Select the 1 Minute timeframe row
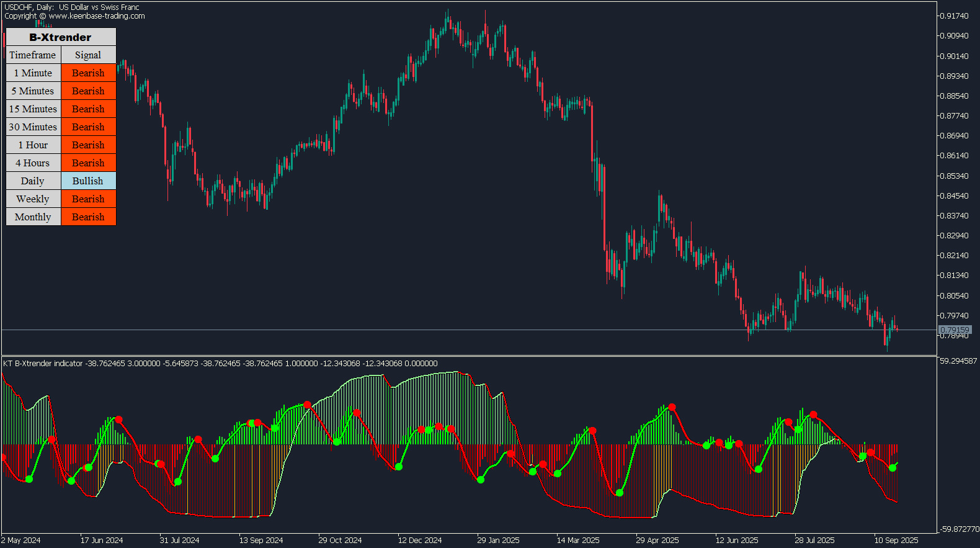Viewport: 980px width, 548px height. click(x=33, y=73)
